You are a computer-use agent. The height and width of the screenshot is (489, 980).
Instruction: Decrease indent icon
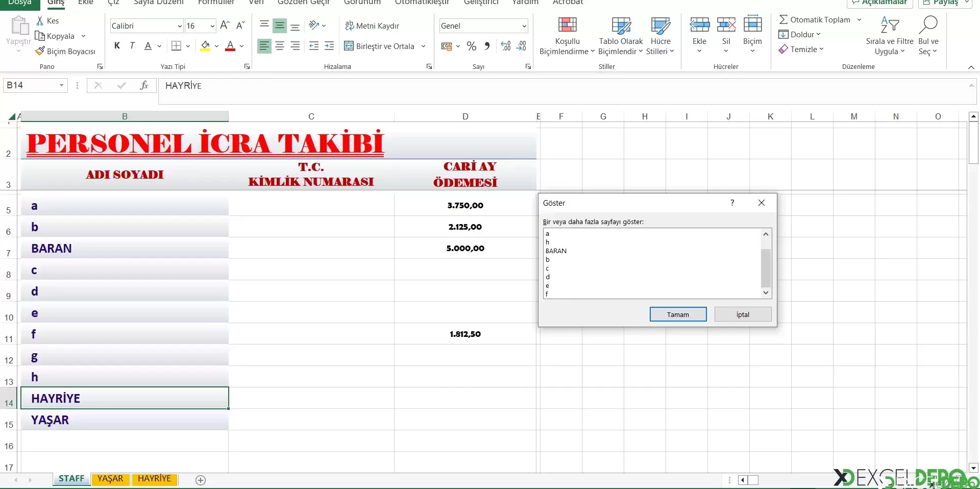pyautogui.click(x=314, y=46)
